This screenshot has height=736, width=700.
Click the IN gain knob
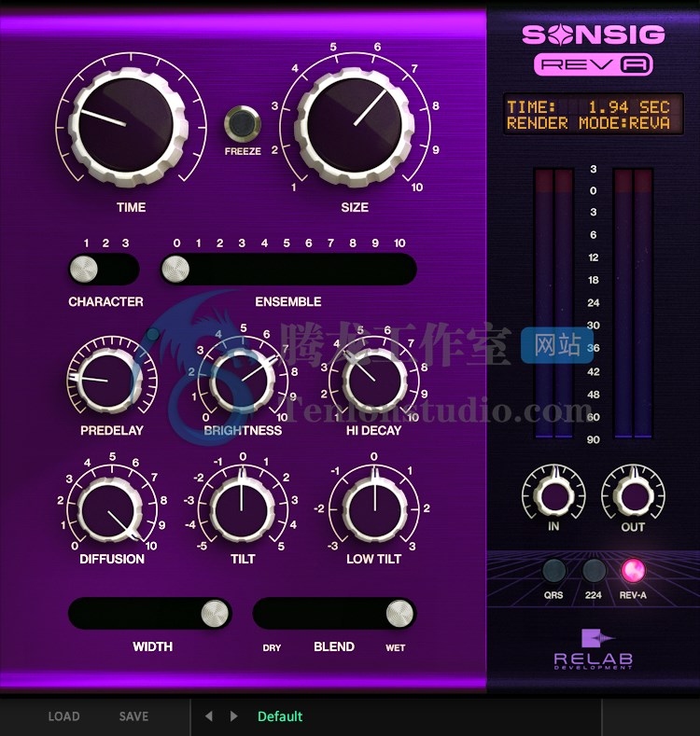point(553,494)
